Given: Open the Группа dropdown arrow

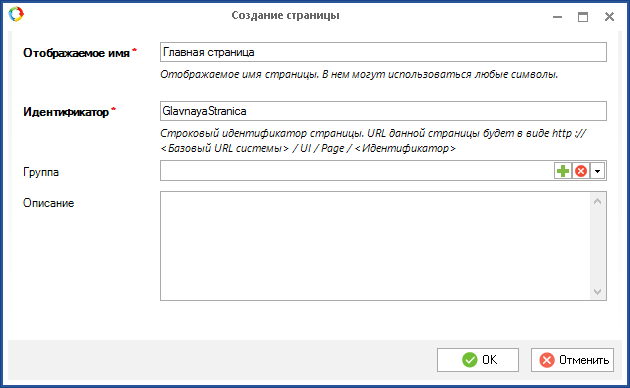Looking at the screenshot, I should [597, 171].
